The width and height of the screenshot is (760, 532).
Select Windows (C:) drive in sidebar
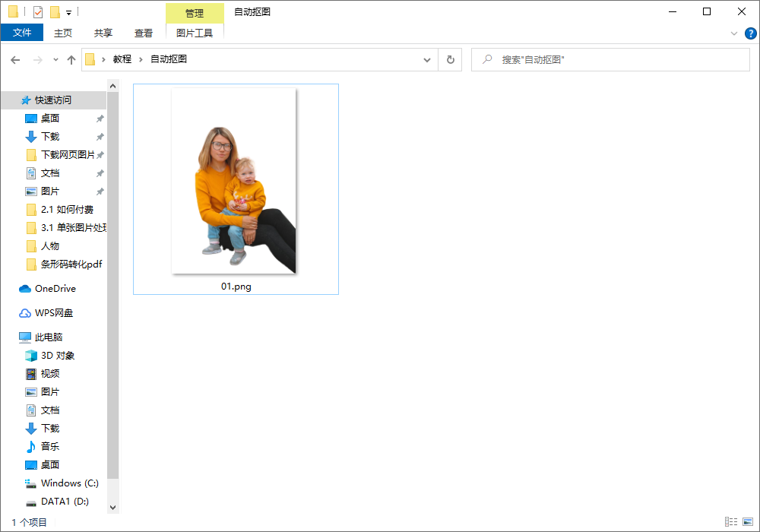69,483
